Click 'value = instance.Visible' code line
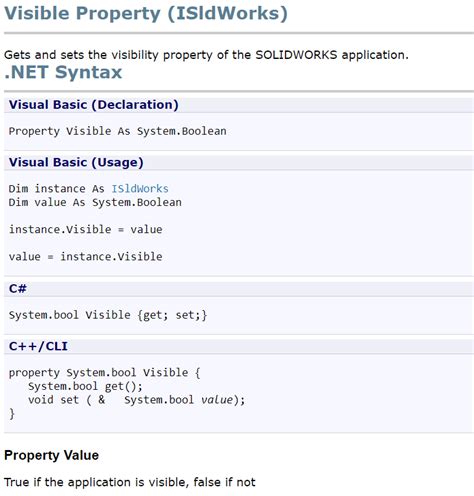The image size is (474, 496). pyautogui.click(x=85, y=256)
